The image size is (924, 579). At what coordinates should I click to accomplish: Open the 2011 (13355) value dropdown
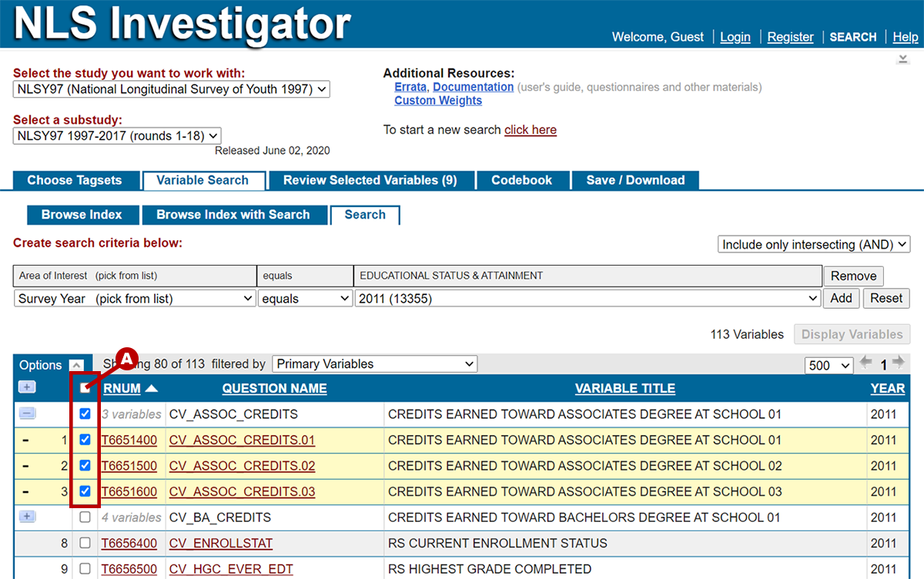(588, 299)
